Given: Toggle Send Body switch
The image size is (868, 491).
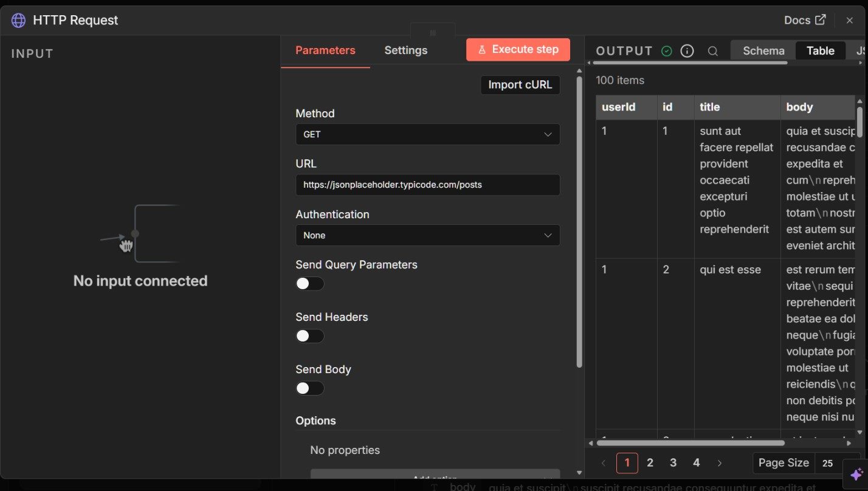Looking at the screenshot, I should (x=309, y=388).
